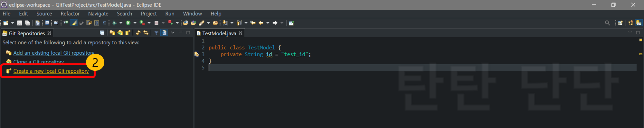
Task: Switch to the Java perspective icon
Action: pos(631,23)
